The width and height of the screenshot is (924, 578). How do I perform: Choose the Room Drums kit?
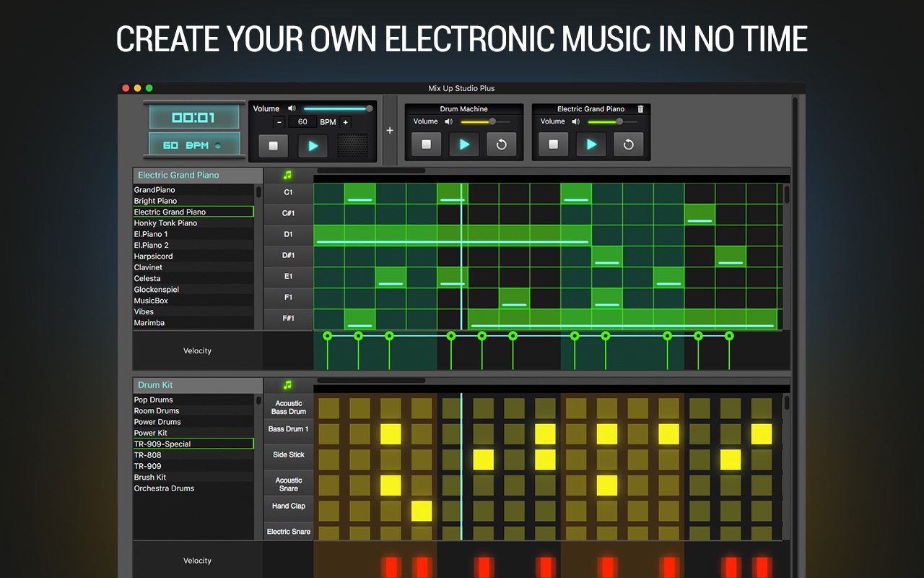[193, 410]
